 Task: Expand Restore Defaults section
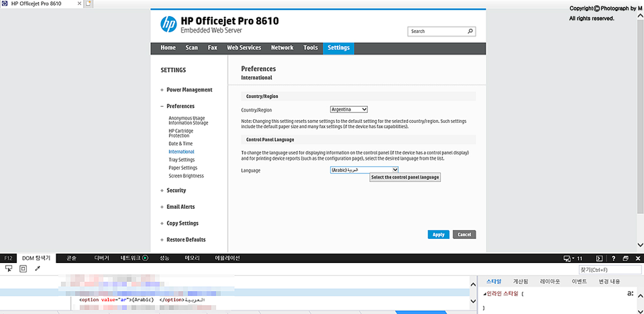(x=182, y=240)
